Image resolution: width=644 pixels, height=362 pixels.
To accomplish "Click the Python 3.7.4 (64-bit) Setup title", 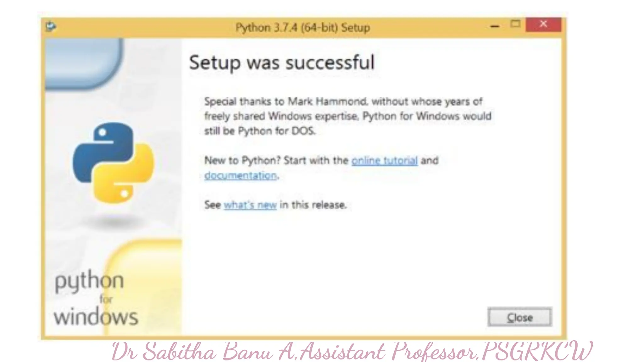I will tap(303, 28).
